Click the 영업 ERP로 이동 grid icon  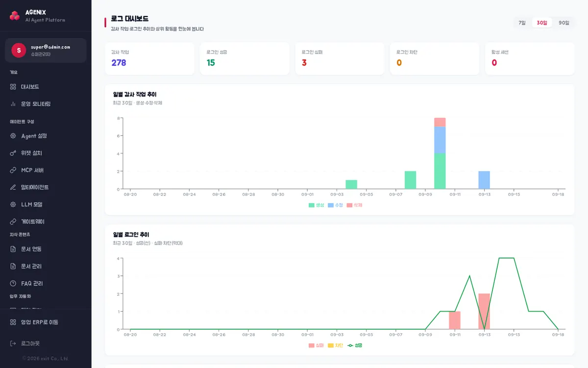click(x=13, y=322)
